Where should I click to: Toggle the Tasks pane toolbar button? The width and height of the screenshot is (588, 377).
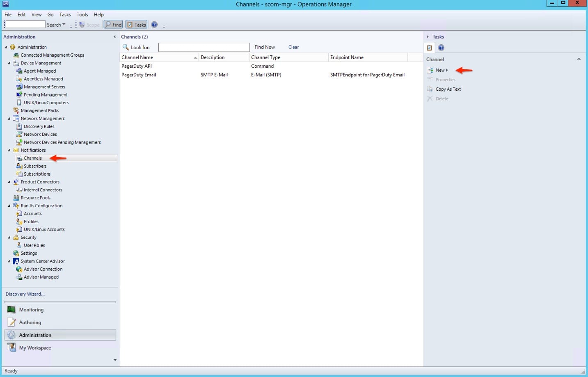click(x=136, y=25)
